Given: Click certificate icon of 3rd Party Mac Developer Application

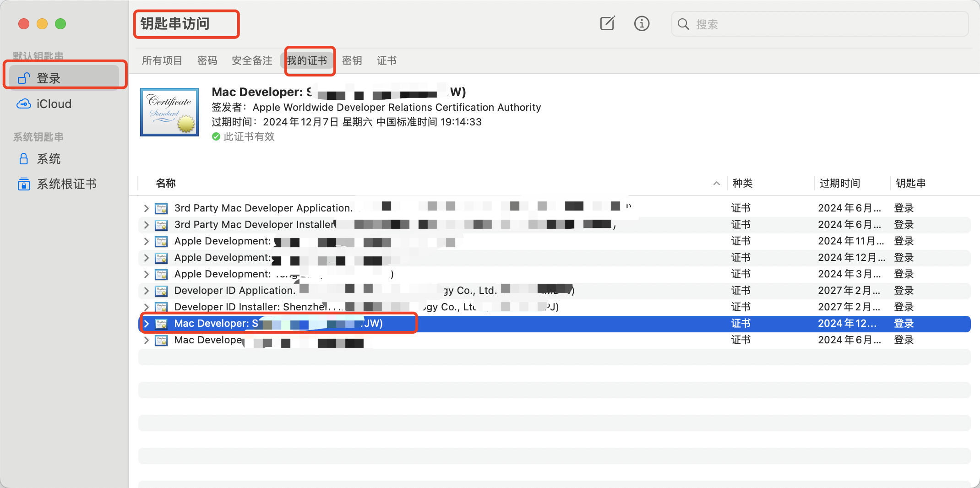Looking at the screenshot, I should (161, 208).
